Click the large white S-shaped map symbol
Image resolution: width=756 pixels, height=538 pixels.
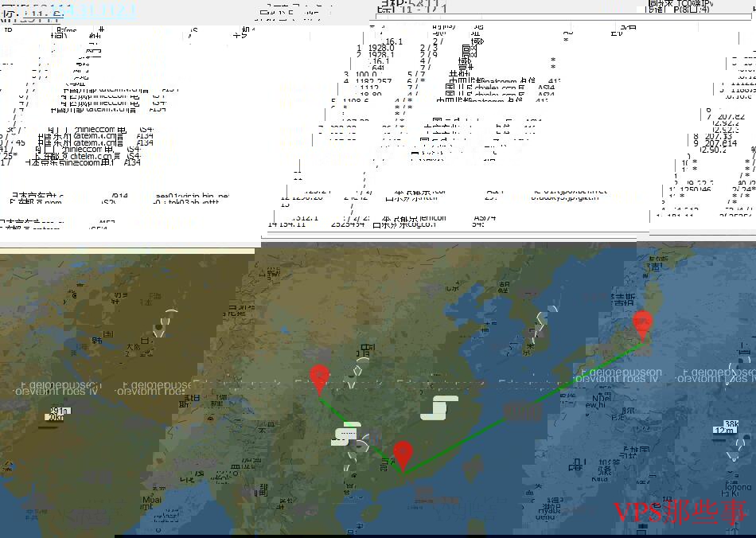point(439,407)
